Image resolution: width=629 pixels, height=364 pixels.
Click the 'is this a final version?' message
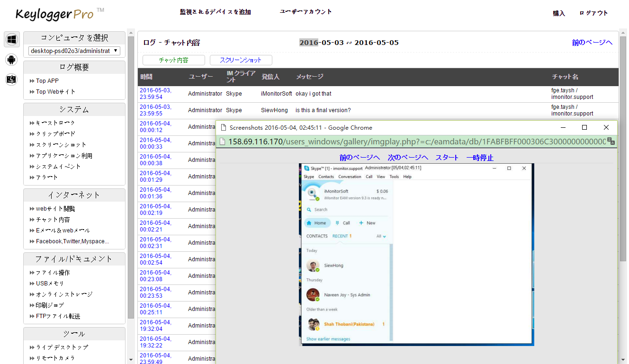point(323,110)
